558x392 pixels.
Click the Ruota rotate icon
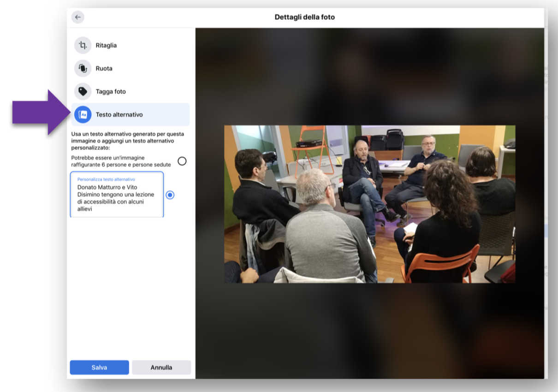(83, 68)
